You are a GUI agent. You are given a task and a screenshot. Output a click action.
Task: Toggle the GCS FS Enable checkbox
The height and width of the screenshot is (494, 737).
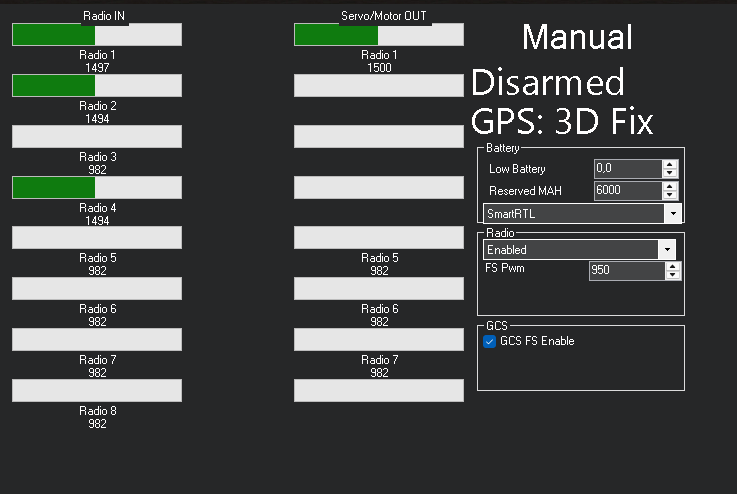tap(489, 341)
